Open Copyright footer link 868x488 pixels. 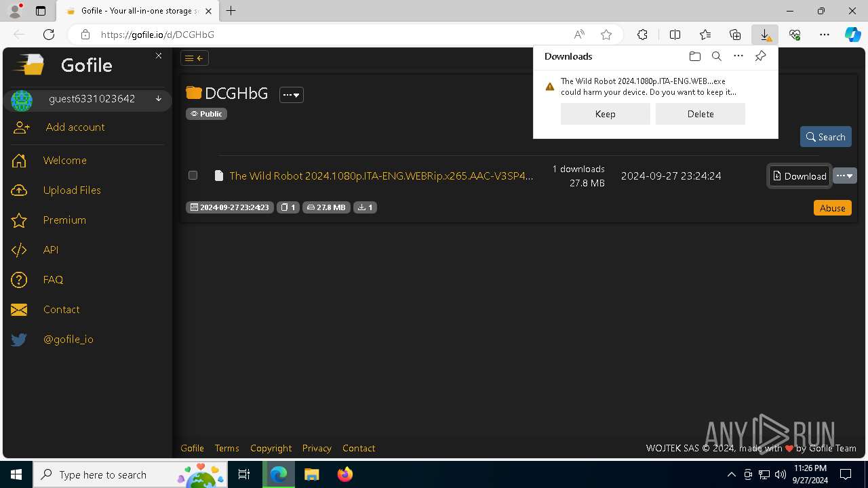pos(271,448)
